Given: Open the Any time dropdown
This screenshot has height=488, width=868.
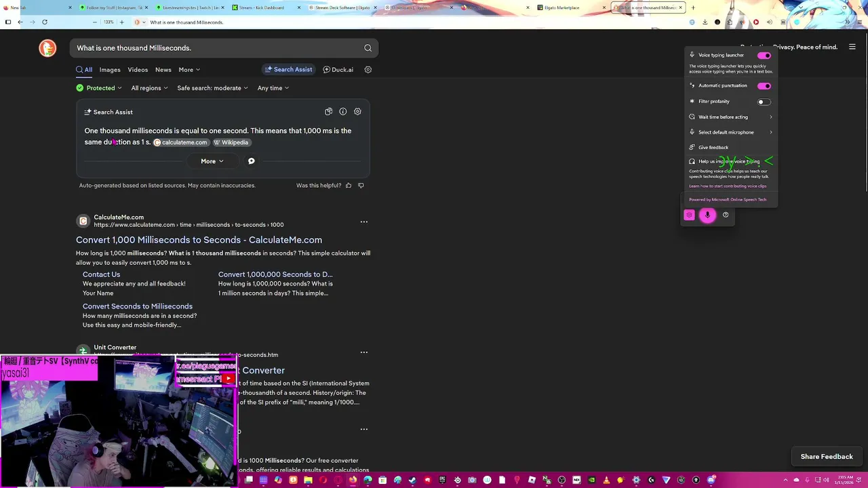Looking at the screenshot, I should (x=273, y=88).
